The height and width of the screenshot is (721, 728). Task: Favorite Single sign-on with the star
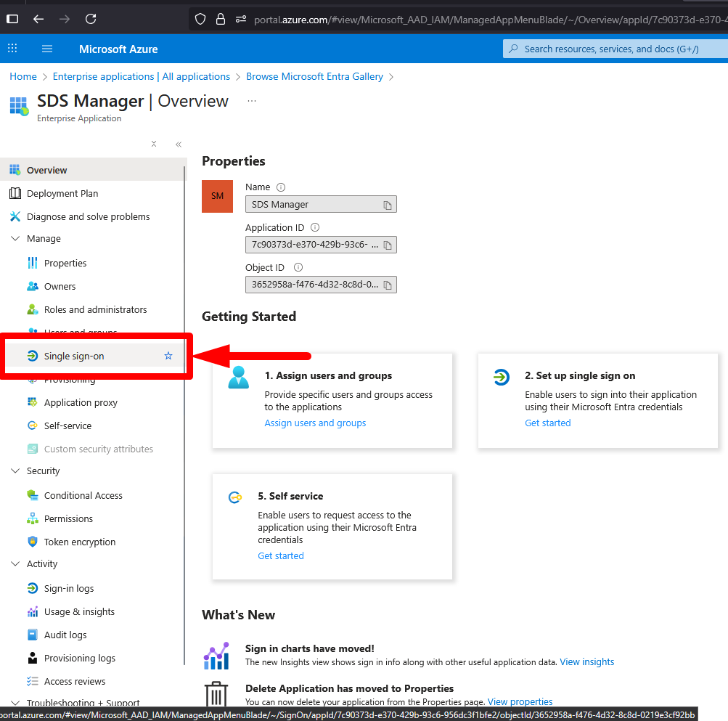pos(168,356)
